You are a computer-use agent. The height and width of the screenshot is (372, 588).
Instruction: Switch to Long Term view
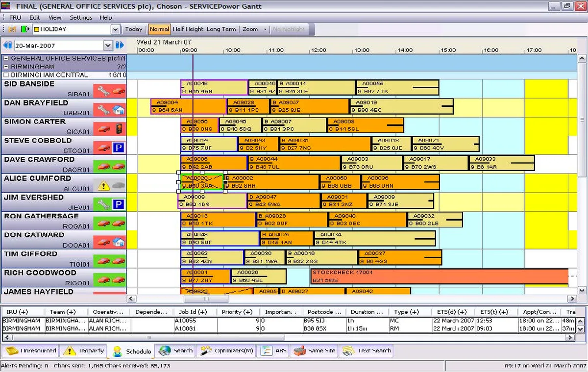point(221,29)
